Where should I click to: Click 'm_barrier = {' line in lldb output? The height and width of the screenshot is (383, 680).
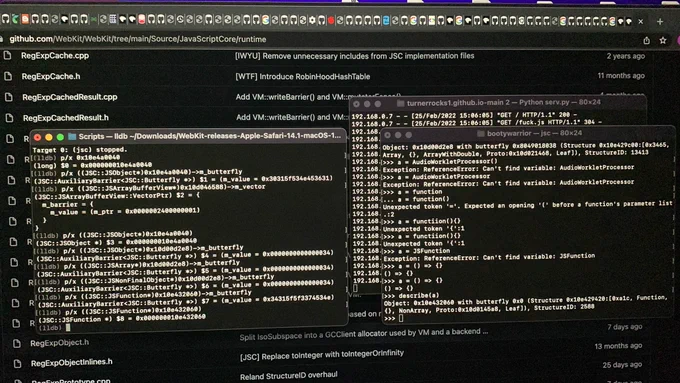click(68, 204)
